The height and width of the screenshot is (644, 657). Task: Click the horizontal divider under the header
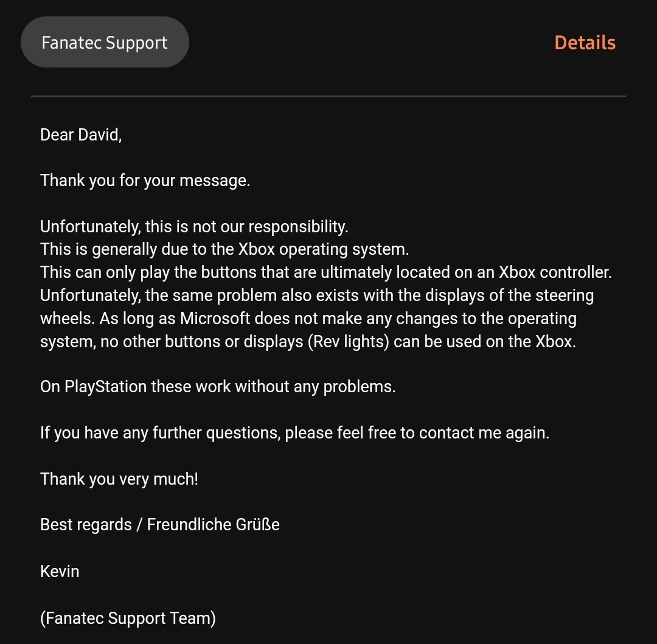pyautogui.click(x=328, y=96)
